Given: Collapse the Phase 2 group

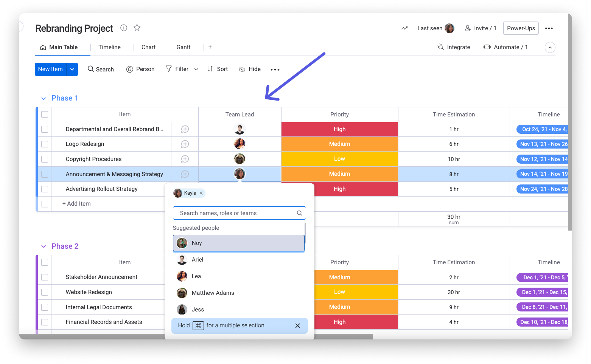Looking at the screenshot, I should (44, 246).
